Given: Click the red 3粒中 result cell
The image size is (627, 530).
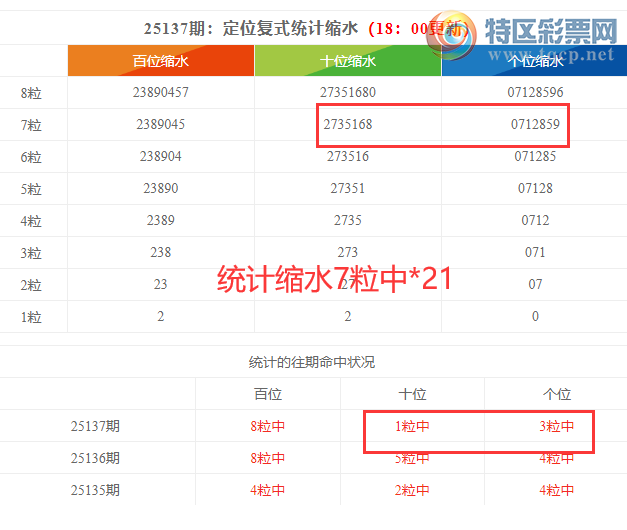Looking at the screenshot, I should coord(556,426).
